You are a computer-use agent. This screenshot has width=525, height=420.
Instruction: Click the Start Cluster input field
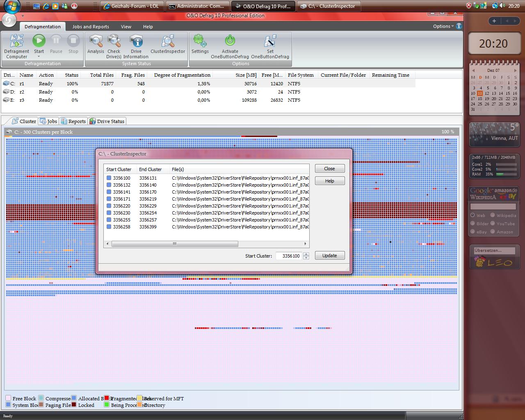coord(289,256)
